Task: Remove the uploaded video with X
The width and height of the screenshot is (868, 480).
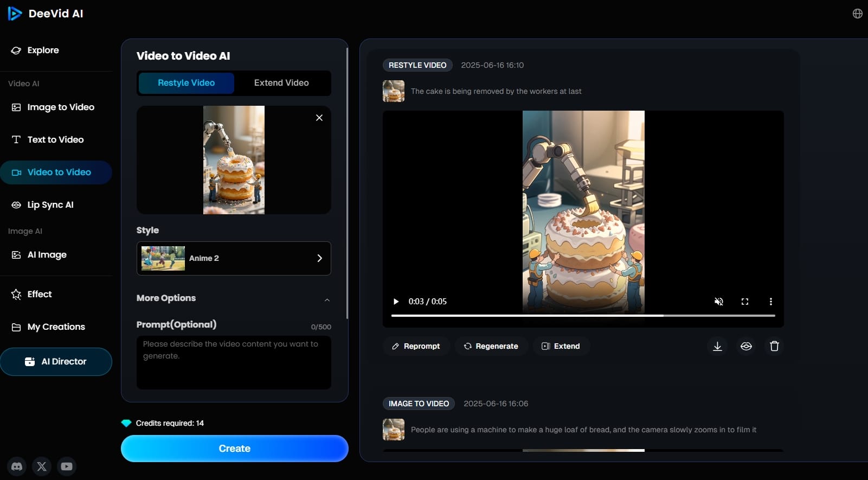Action: tap(319, 118)
